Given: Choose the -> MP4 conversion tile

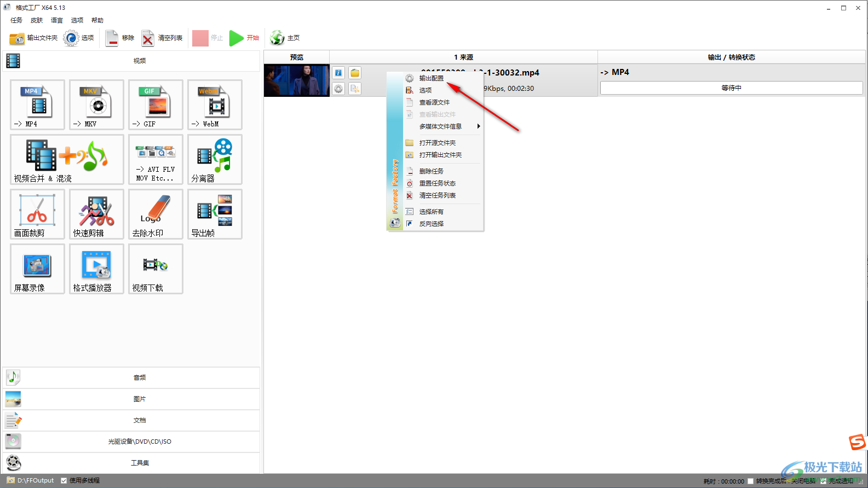Looking at the screenshot, I should [37, 104].
